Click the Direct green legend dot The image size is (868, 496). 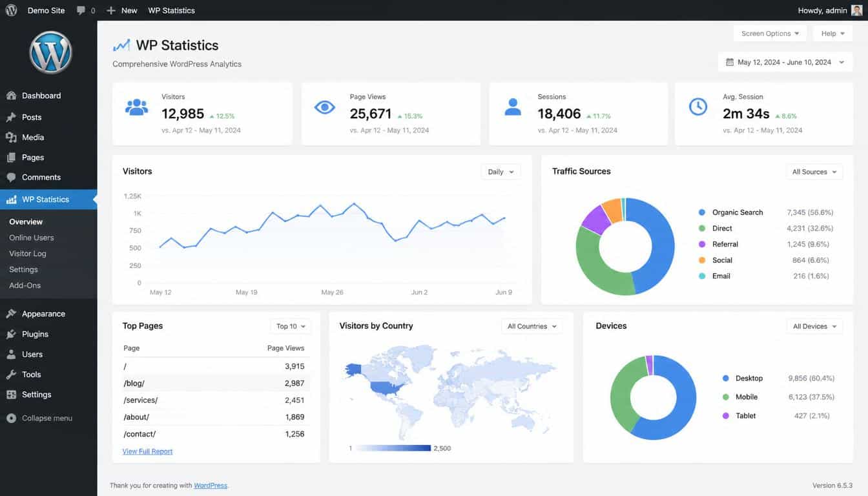(x=702, y=229)
